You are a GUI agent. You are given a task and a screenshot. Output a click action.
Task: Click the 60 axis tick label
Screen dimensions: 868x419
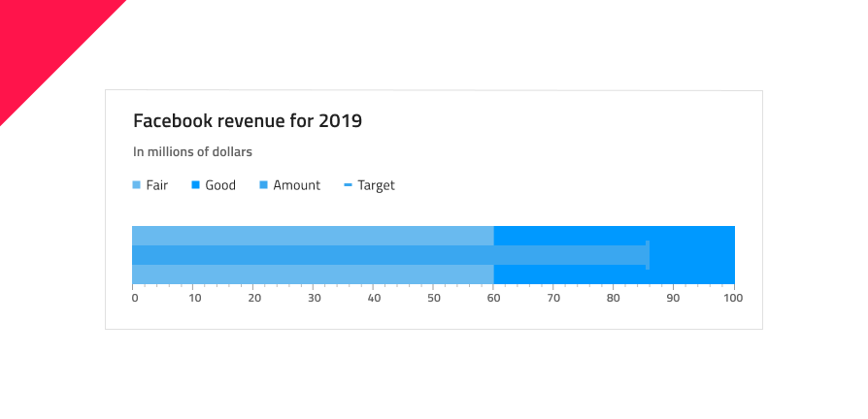coord(493,299)
